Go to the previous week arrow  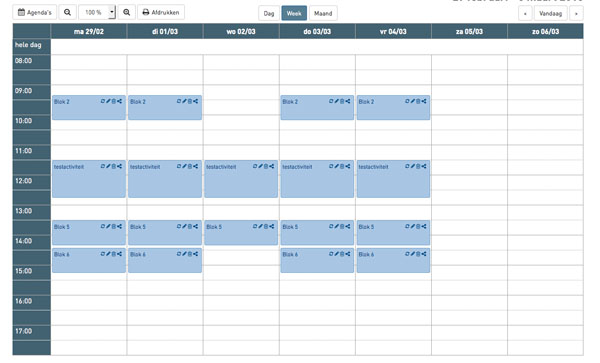(x=525, y=13)
